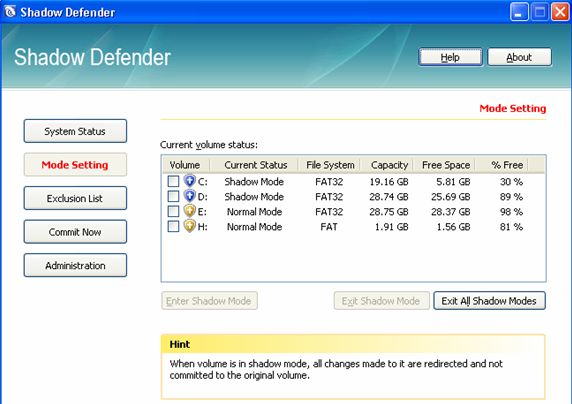Click the 19.16 GB capacity value

(x=389, y=182)
